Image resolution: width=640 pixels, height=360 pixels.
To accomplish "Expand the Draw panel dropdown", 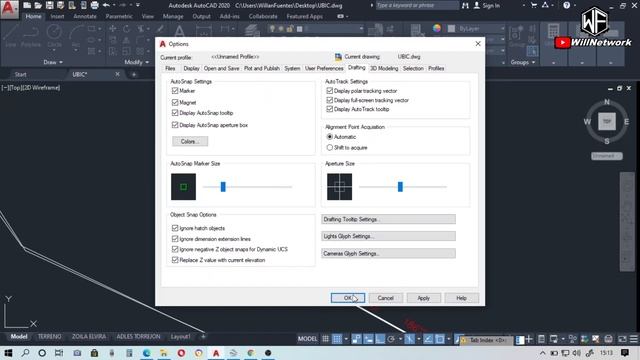I will pos(53,62).
